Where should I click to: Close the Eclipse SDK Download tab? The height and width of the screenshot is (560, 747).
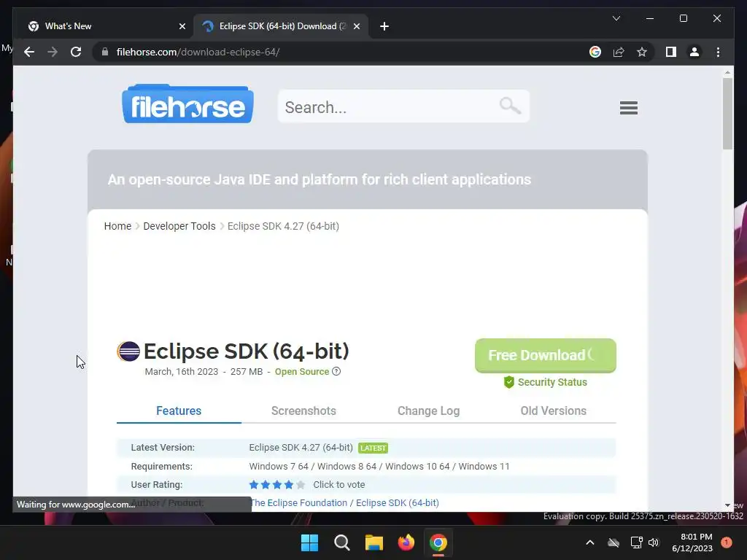coord(356,26)
